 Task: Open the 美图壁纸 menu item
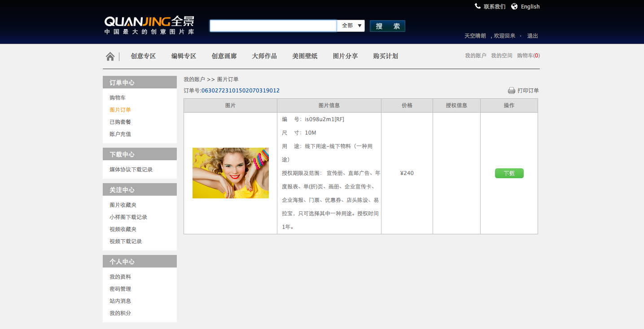point(305,56)
